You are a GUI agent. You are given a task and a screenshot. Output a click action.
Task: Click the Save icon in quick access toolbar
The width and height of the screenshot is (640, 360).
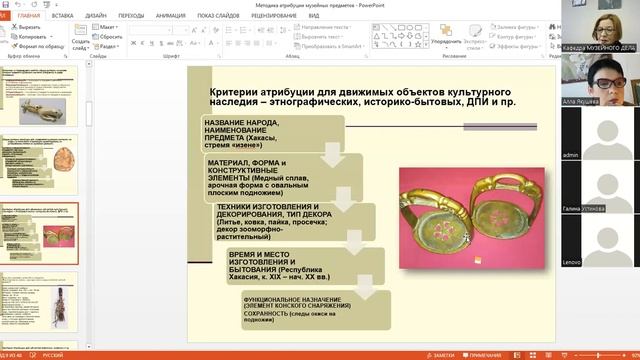(5, 4)
